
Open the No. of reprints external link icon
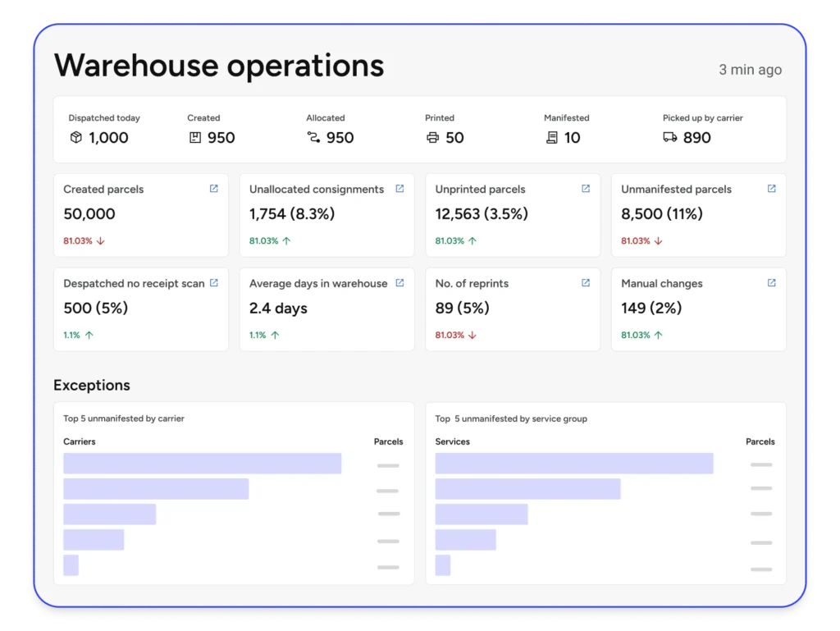(584, 282)
